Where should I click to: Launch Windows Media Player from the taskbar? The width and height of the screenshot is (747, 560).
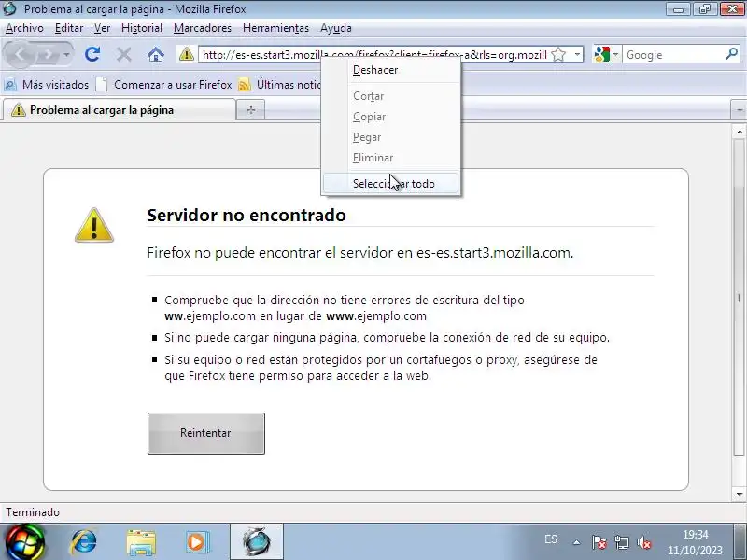(x=197, y=542)
